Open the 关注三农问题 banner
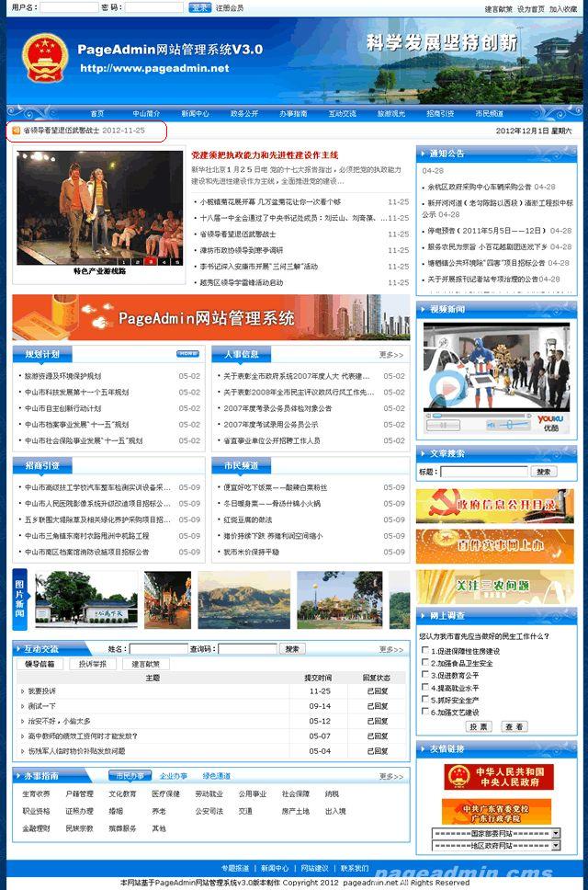Image resolution: width=588 pixels, height=890 pixels. [495, 586]
